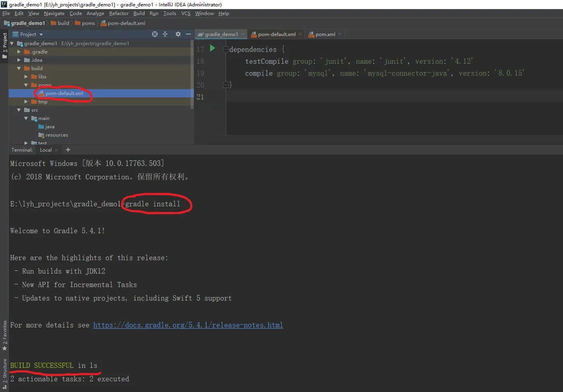The image size is (563, 392).
Task: Click 'testCompile' keyword on line 18
Action: [x=267, y=62]
